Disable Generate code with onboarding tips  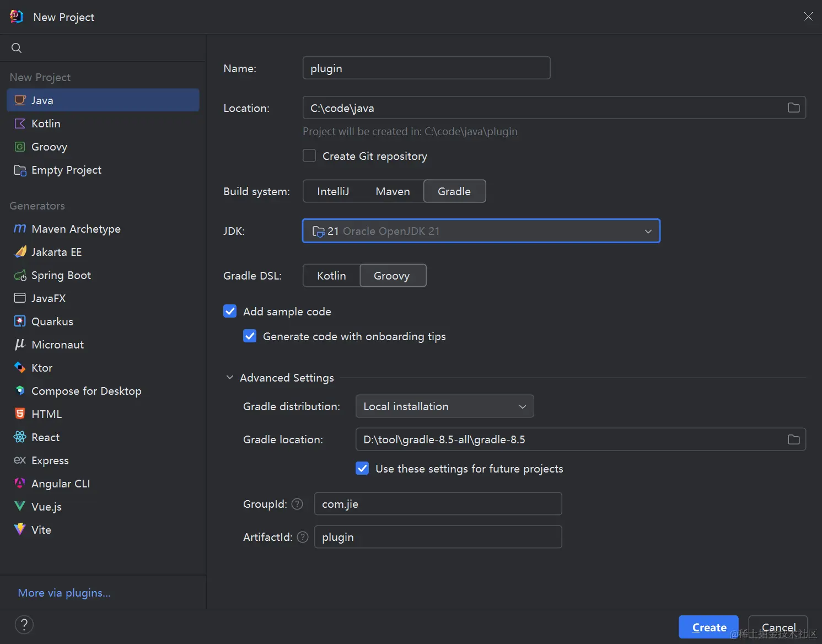tap(250, 336)
